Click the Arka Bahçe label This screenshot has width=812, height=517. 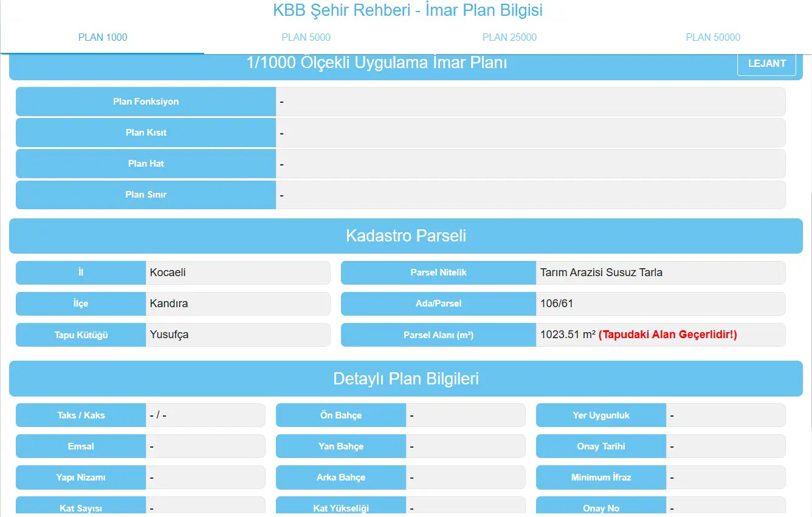coord(341,477)
